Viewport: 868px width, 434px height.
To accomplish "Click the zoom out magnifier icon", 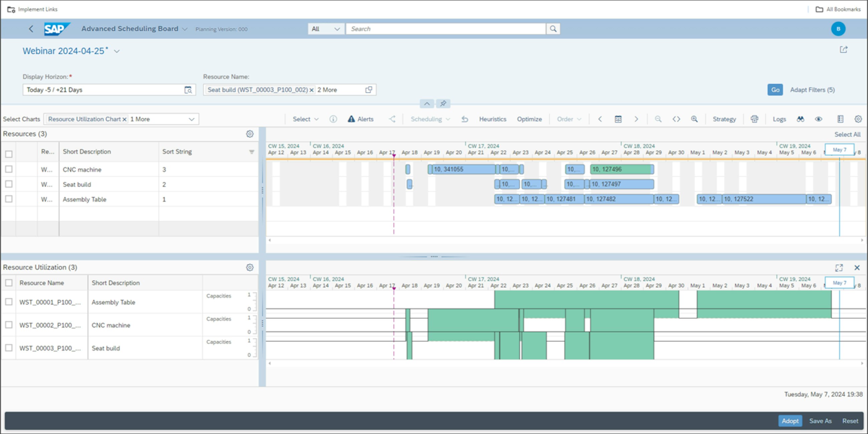I will coord(658,119).
